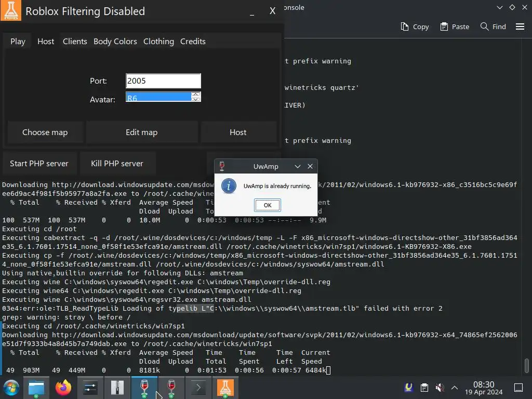
Task: Click Copy in the console toolbar
Action: point(415,27)
